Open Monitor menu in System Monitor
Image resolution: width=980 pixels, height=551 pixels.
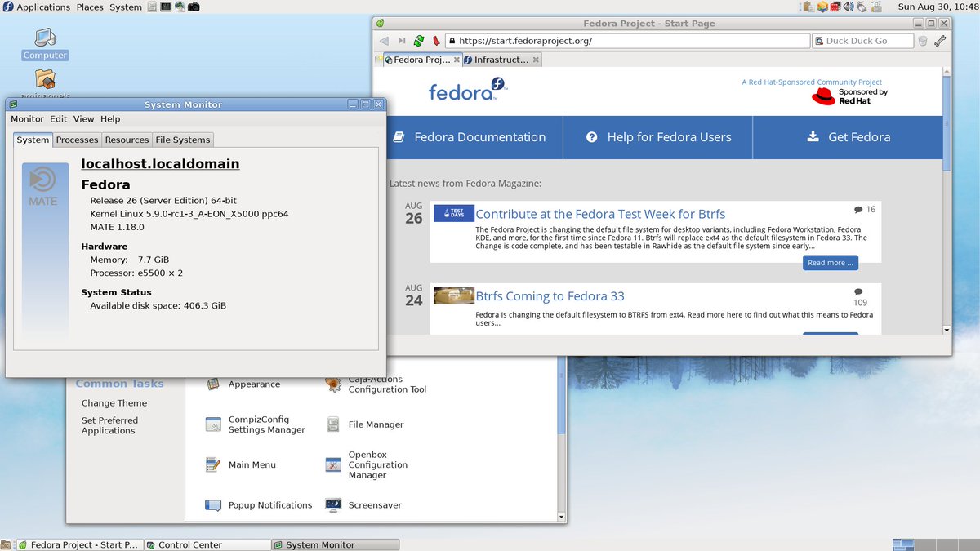point(27,119)
